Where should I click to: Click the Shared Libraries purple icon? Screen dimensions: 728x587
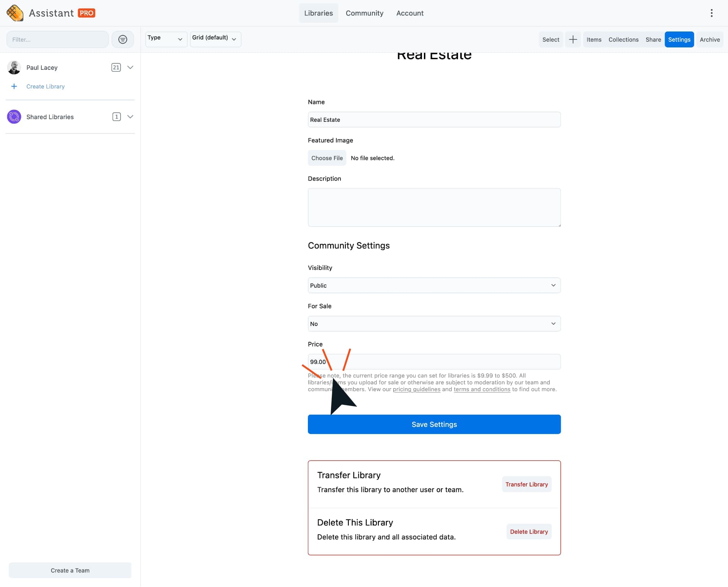14,117
